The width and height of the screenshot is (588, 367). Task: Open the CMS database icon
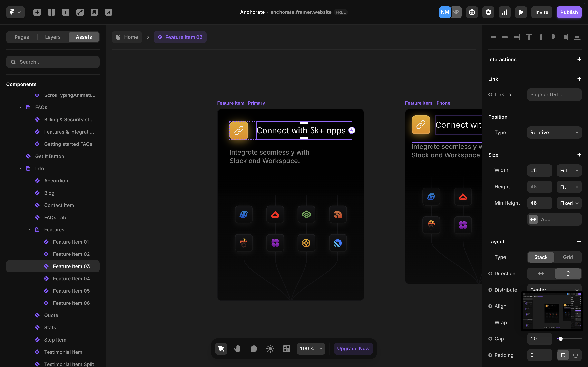click(x=94, y=12)
